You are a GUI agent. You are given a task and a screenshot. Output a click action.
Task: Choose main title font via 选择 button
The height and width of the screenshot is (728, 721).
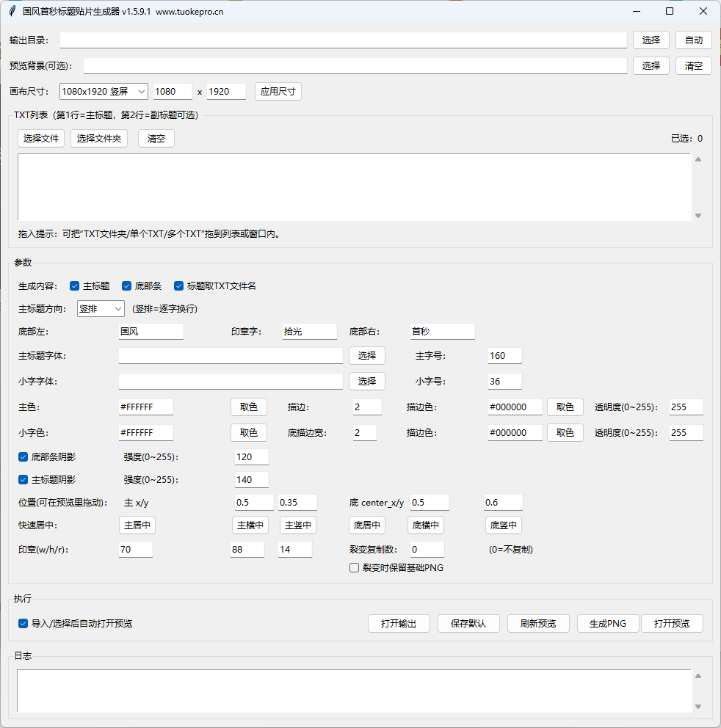click(366, 356)
